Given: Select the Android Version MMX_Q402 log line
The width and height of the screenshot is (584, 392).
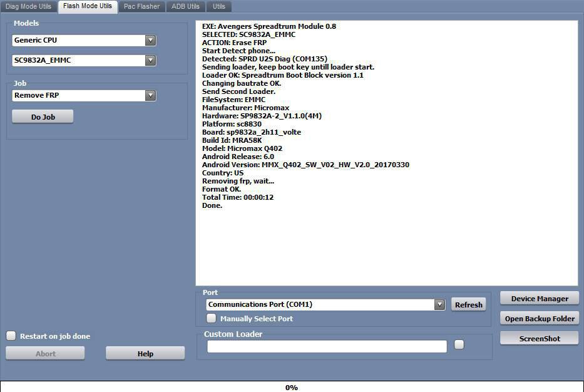Looking at the screenshot, I should tap(305, 165).
